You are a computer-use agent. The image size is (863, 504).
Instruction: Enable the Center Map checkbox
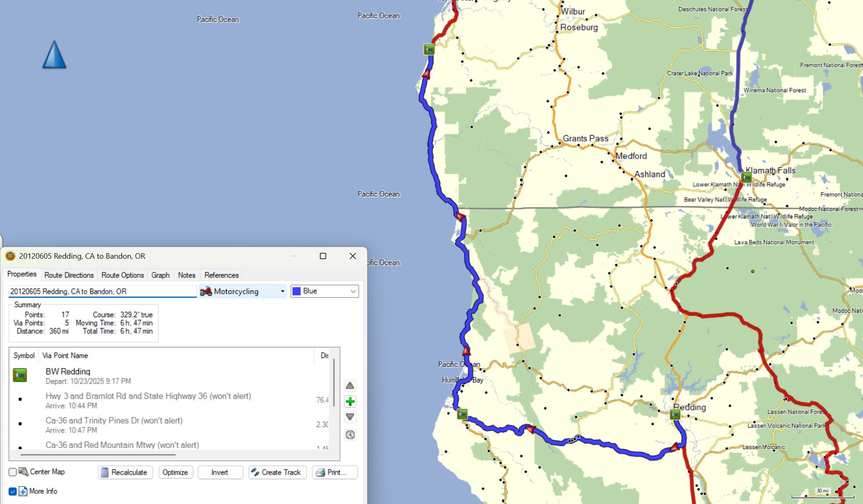pos(13,472)
